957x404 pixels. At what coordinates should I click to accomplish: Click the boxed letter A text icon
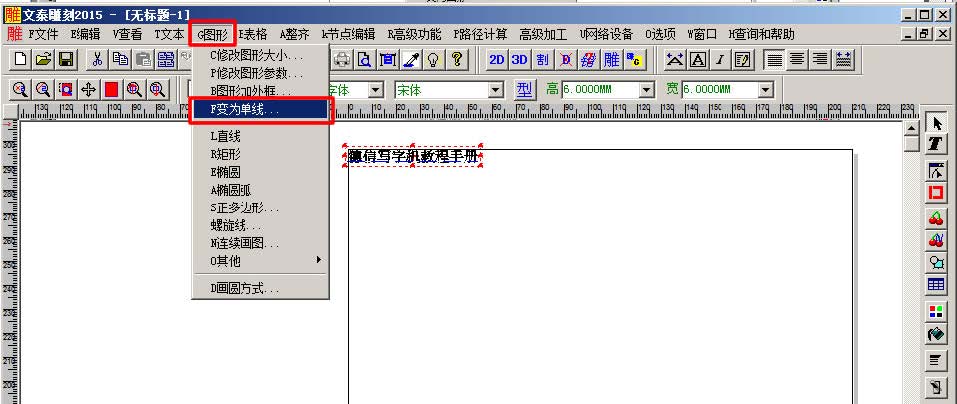[x=698, y=59]
